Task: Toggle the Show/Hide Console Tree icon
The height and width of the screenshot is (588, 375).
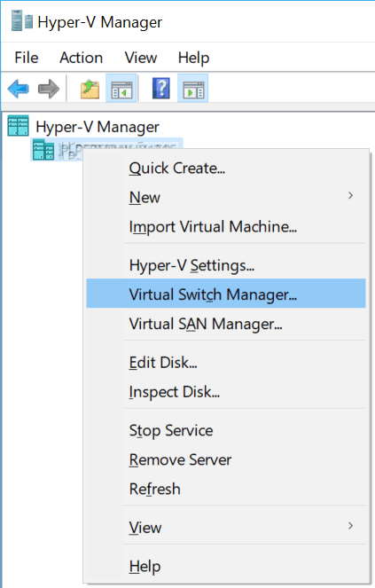Action: [121, 89]
